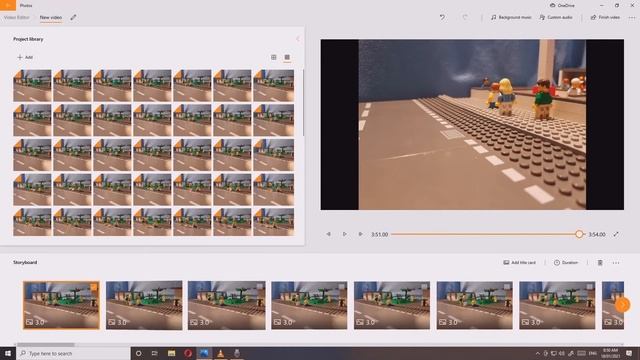Redo the last undone edit
Screen dimensions: 640x360
[465, 17]
